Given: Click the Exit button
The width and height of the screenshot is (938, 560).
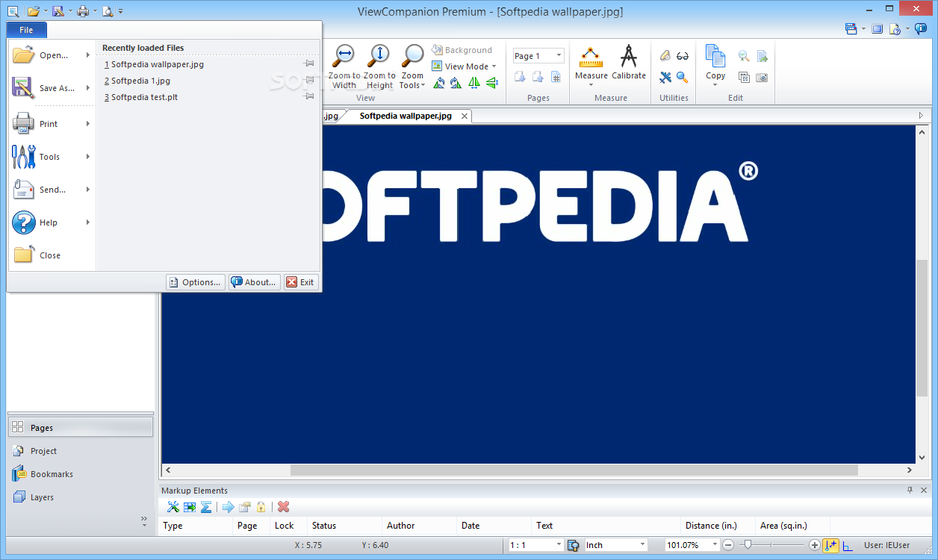Looking at the screenshot, I should [x=301, y=282].
